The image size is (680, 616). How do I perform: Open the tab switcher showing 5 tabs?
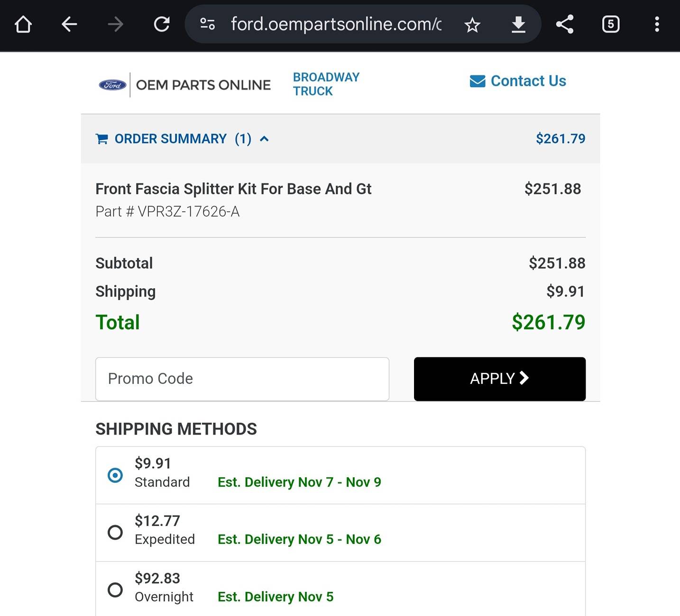coord(611,24)
